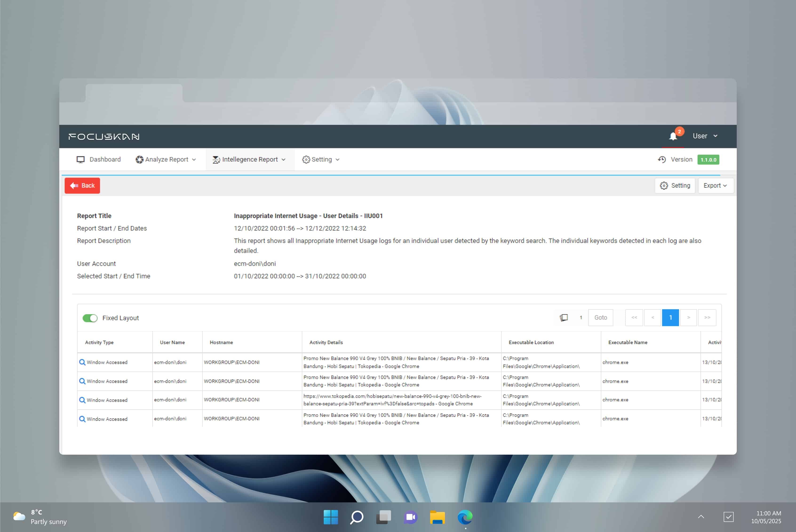This screenshot has width=796, height=532.
Task: Click first row's WORKGROUP\ECM-DONI hostname
Action: 232,362
